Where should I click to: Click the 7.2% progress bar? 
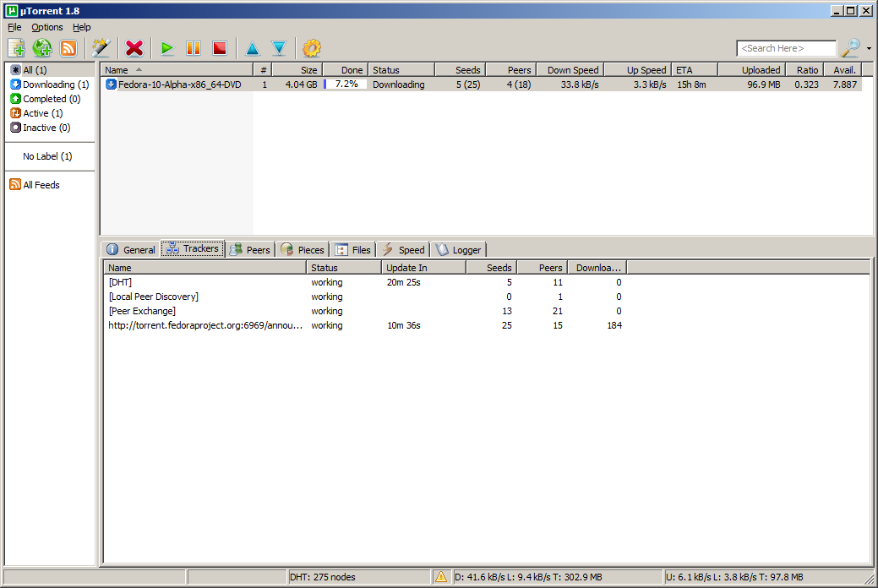[x=346, y=84]
